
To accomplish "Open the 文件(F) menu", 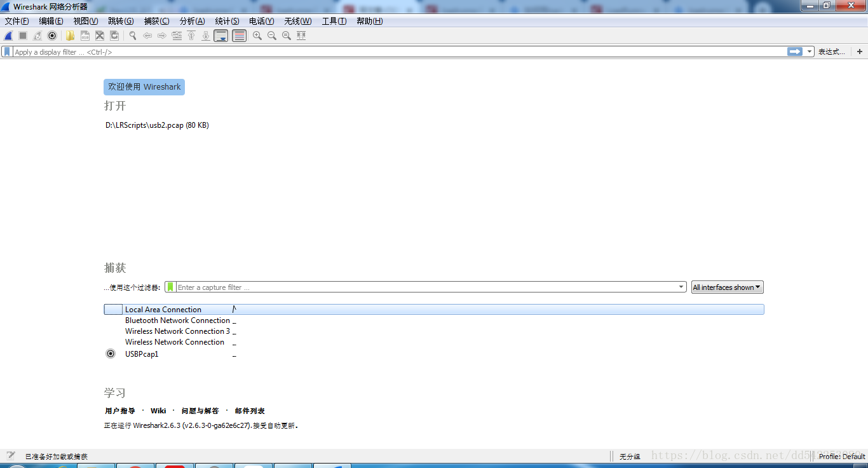I will point(17,21).
